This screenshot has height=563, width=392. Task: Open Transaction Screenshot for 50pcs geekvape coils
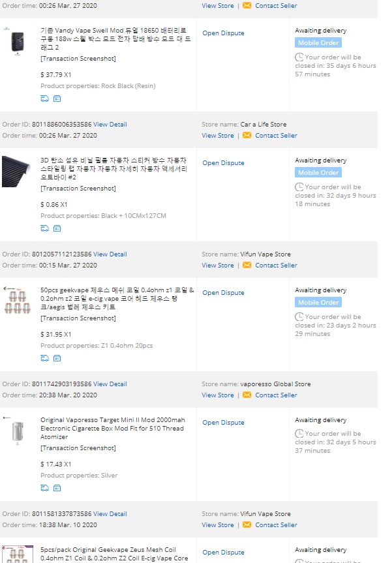click(x=78, y=318)
